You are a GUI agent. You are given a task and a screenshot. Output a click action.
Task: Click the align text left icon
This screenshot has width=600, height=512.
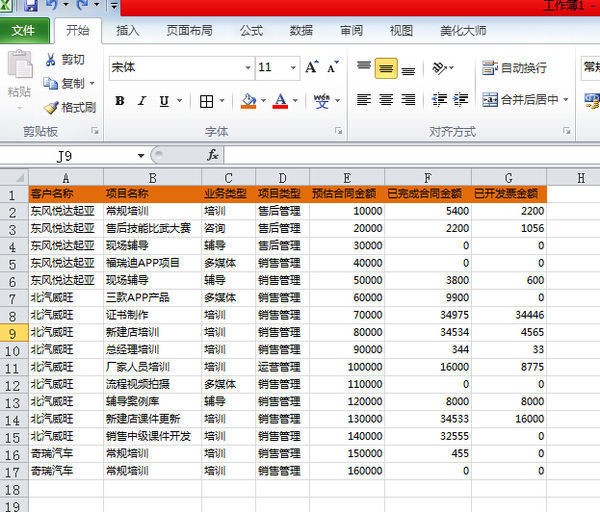point(363,100)
